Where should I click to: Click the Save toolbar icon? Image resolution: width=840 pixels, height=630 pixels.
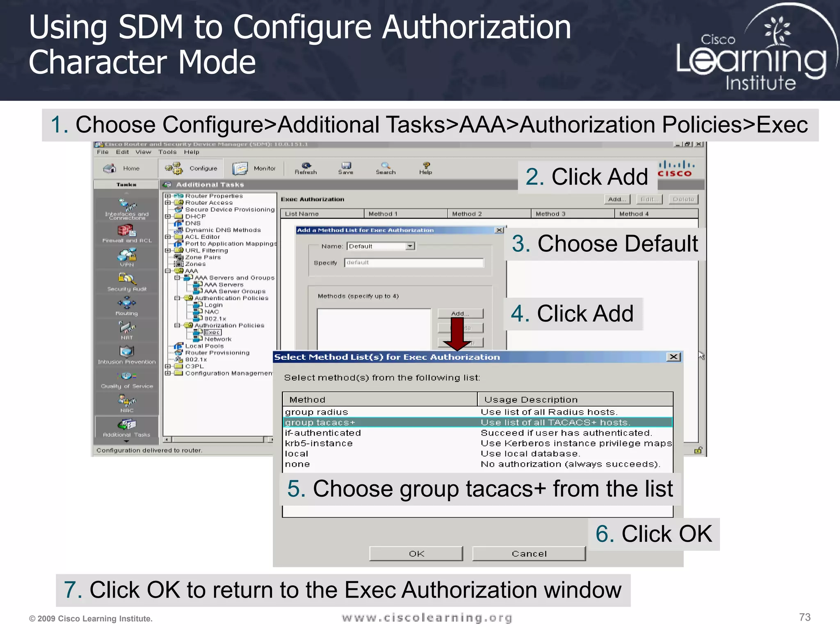346,169
